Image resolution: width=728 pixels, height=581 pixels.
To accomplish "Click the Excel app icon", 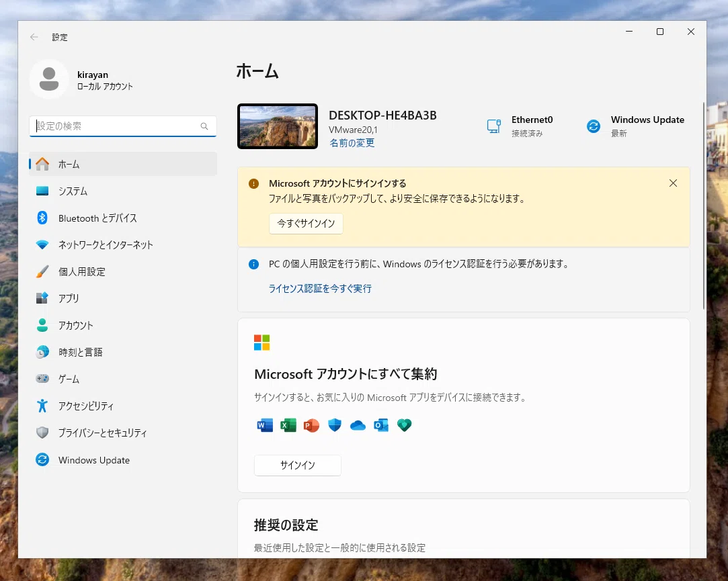I will [288, 424].
